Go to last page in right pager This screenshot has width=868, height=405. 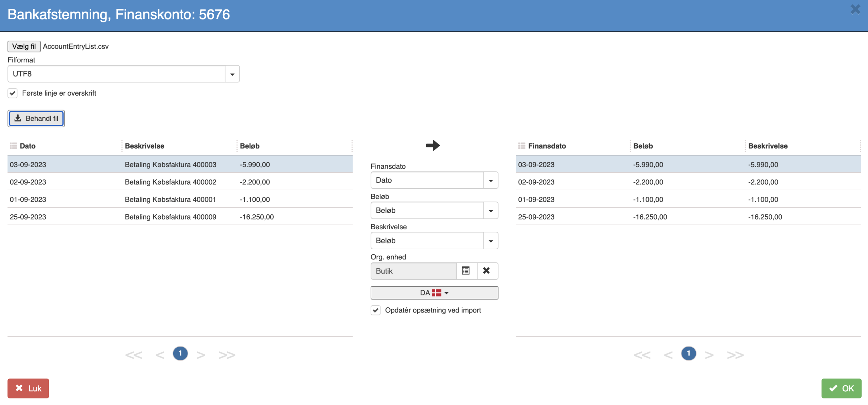(735, 355)
